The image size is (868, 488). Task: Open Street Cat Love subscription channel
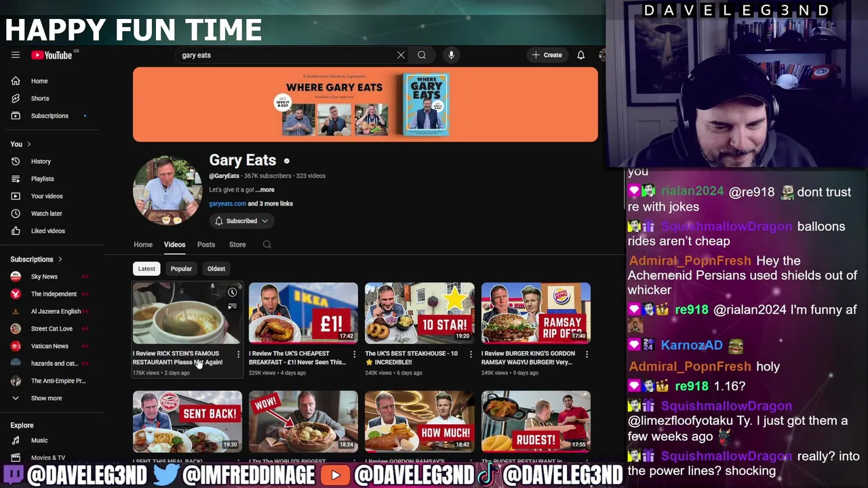pyautogui.click(x=52, y=329)
